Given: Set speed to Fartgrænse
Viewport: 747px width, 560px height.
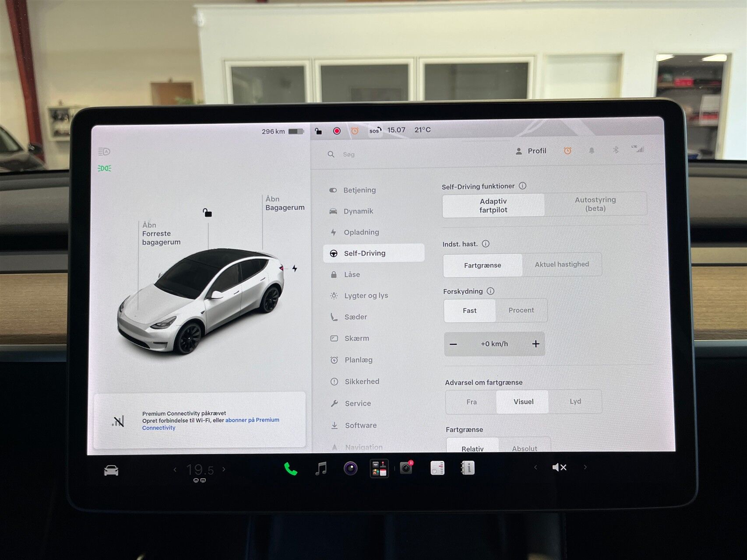Looking at the screenshot, I should [x=483, y=265].
